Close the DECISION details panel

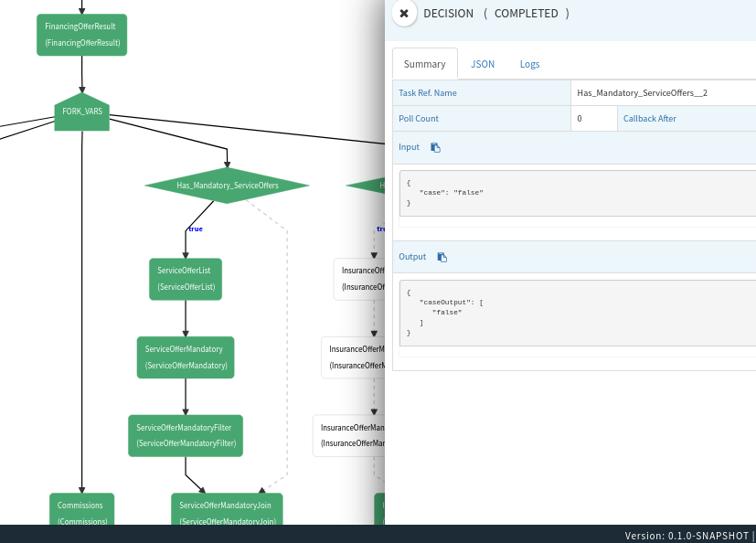(x=403, y=14)
